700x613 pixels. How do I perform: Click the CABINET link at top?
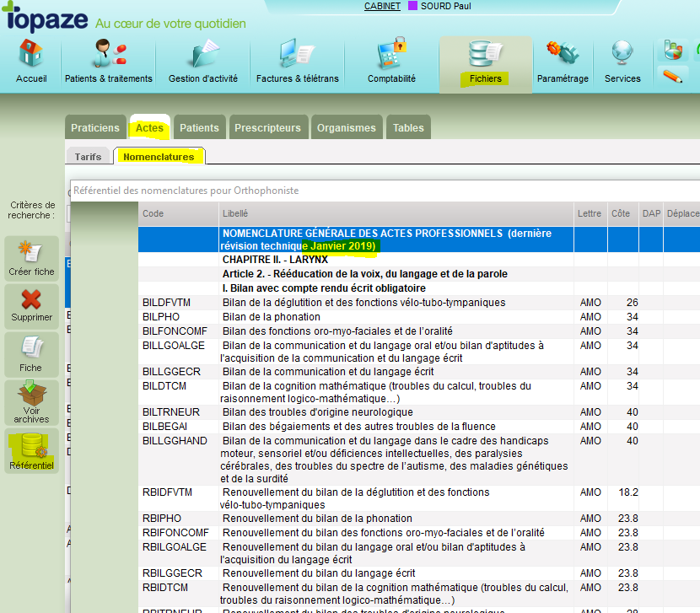coord(382,6)
